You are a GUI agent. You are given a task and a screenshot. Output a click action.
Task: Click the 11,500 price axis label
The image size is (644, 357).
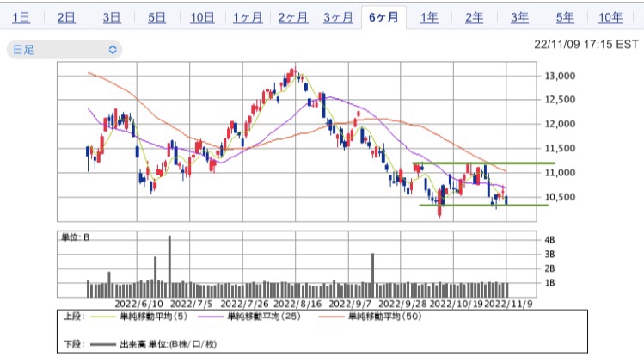coord(560,148)
